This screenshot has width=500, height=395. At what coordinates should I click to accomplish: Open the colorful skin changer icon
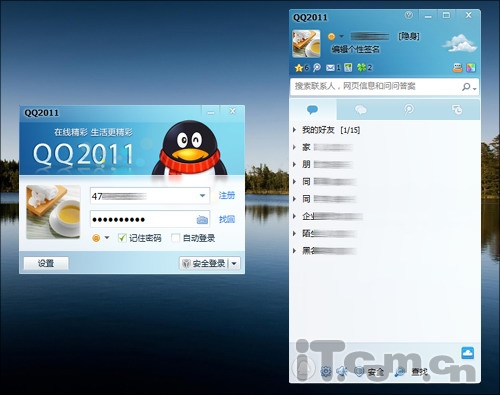pos(471,68)
